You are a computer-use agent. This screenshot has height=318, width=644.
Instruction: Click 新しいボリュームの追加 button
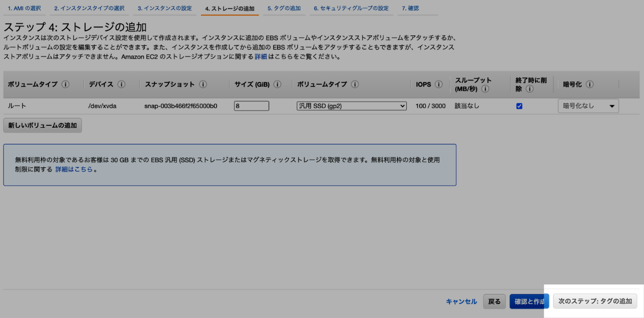42,125
